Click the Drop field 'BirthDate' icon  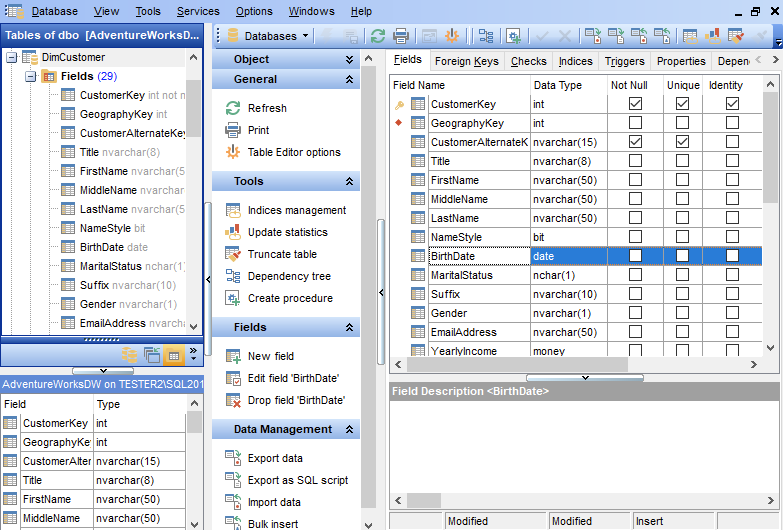point(233,400)
